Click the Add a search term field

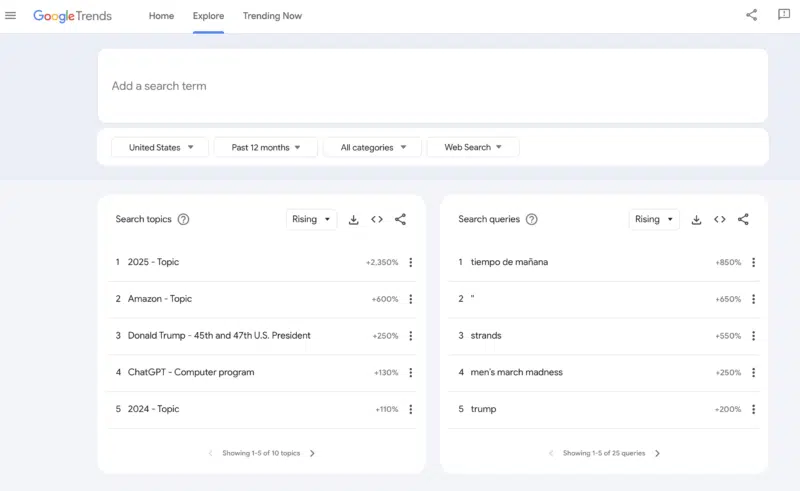[x=433, y=86]
